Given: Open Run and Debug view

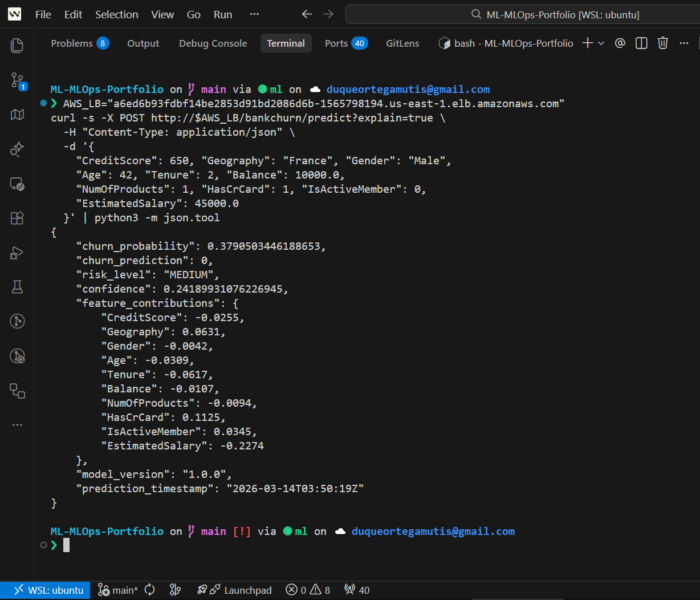Looking at the screenshot, I should [x=17, y=253].
